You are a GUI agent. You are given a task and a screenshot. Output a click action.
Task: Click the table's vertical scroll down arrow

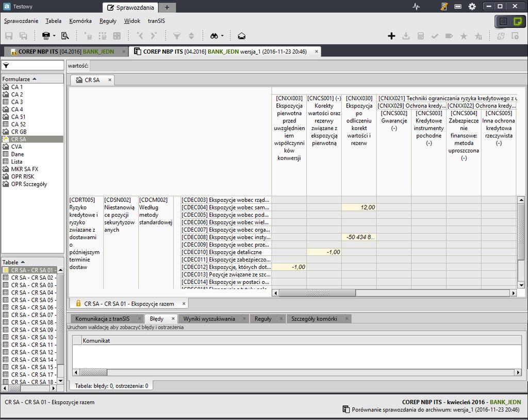(521, 285)
